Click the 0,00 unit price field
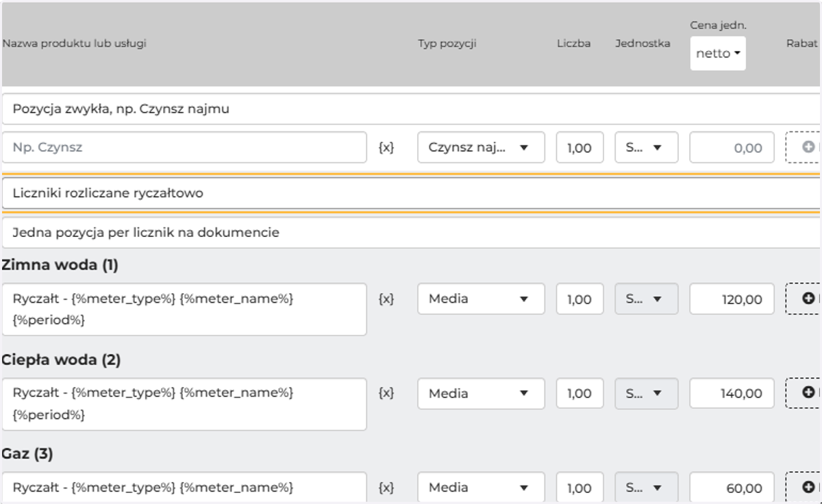 coord(732,147)
